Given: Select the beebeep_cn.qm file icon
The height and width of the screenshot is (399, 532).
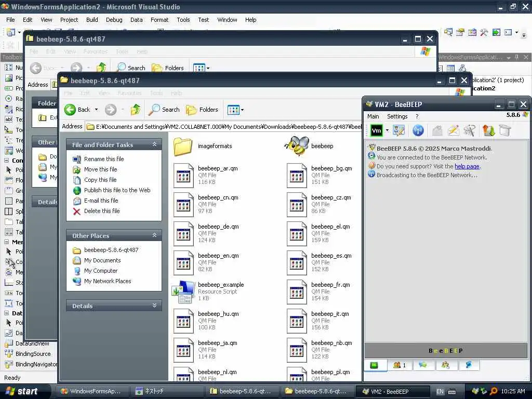Looking at the screenshot, I should click(183, 205).
